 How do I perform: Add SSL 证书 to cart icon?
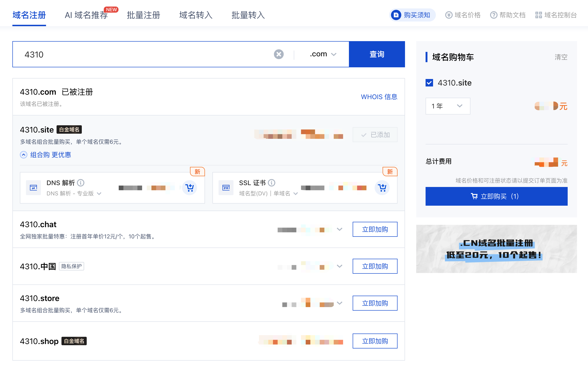click(x=382, y=188)
